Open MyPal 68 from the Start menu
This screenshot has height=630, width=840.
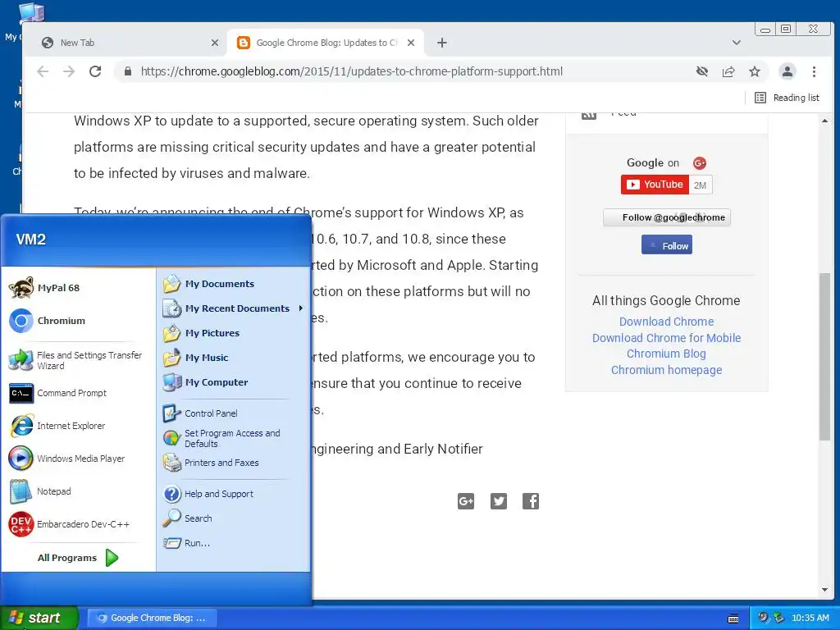pyautogui.click(x=59, y=288)
